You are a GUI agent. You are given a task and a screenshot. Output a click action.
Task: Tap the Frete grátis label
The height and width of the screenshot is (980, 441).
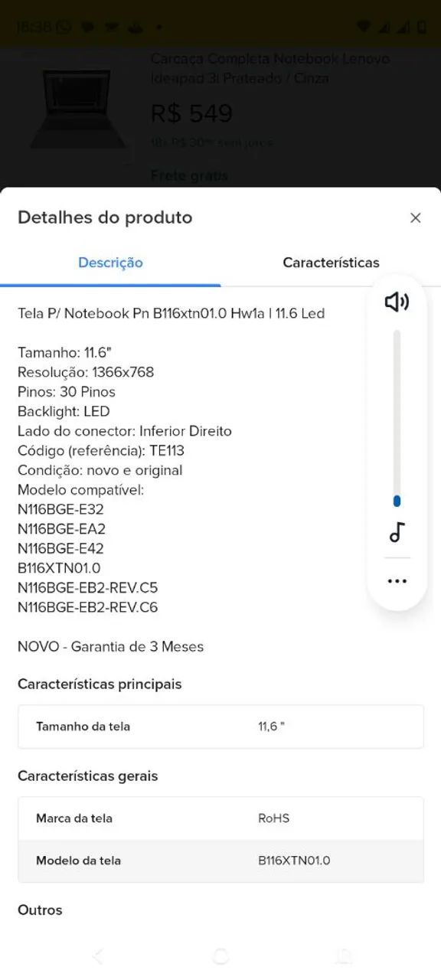tap(189, 175)
